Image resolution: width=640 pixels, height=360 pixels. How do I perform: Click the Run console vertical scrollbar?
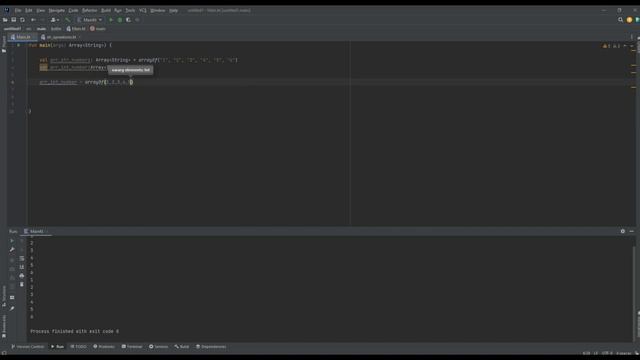[634, 291]
